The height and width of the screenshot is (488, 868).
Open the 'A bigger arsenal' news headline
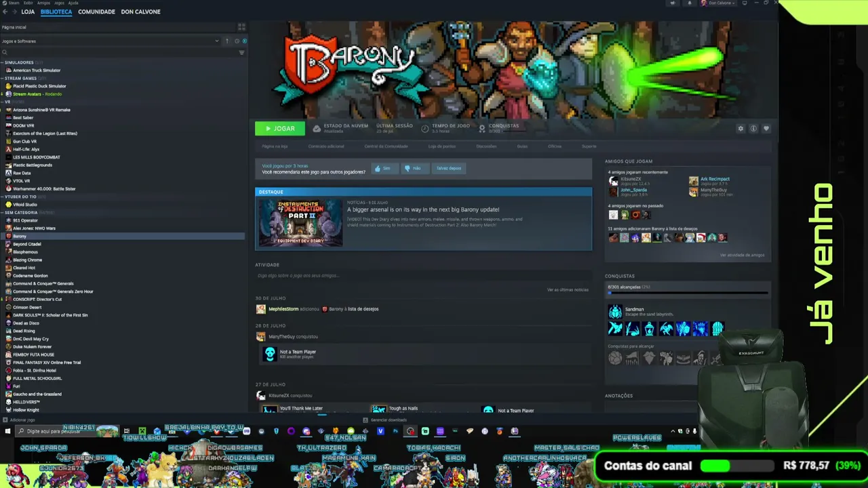pyautogui.click(x=423, y=209)
